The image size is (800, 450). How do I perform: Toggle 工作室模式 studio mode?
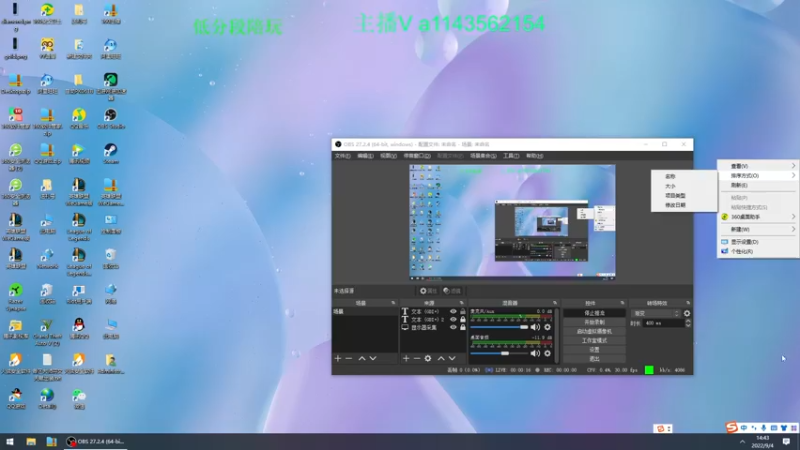[x=594, y=340]
